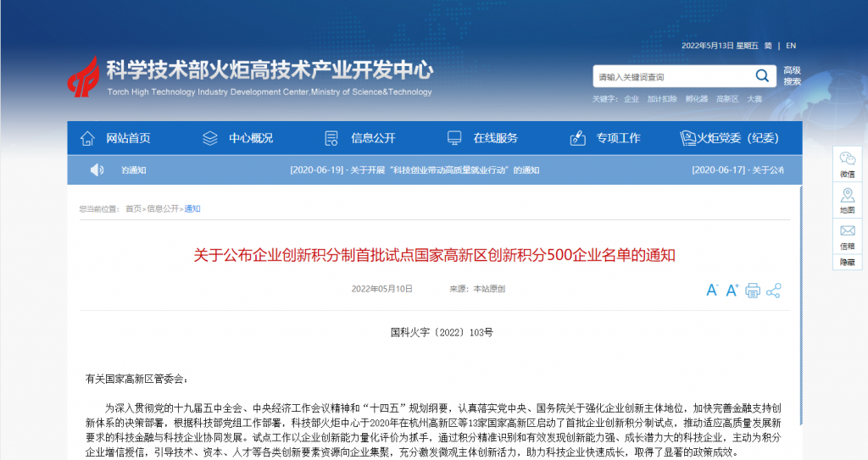Go to 网站首页 in navigation bar

click(115, 138)
